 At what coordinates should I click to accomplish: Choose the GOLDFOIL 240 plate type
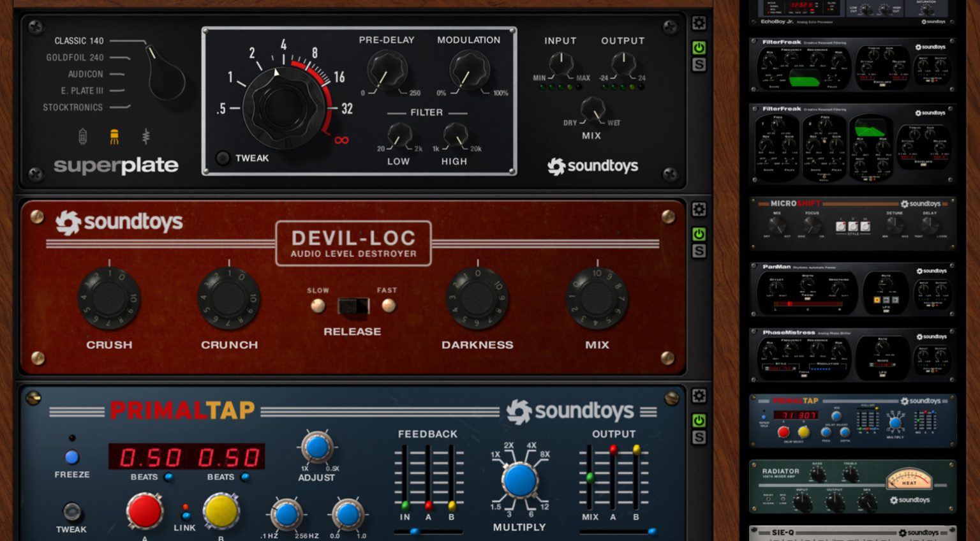pyautogui.click(x=75, y=57)
